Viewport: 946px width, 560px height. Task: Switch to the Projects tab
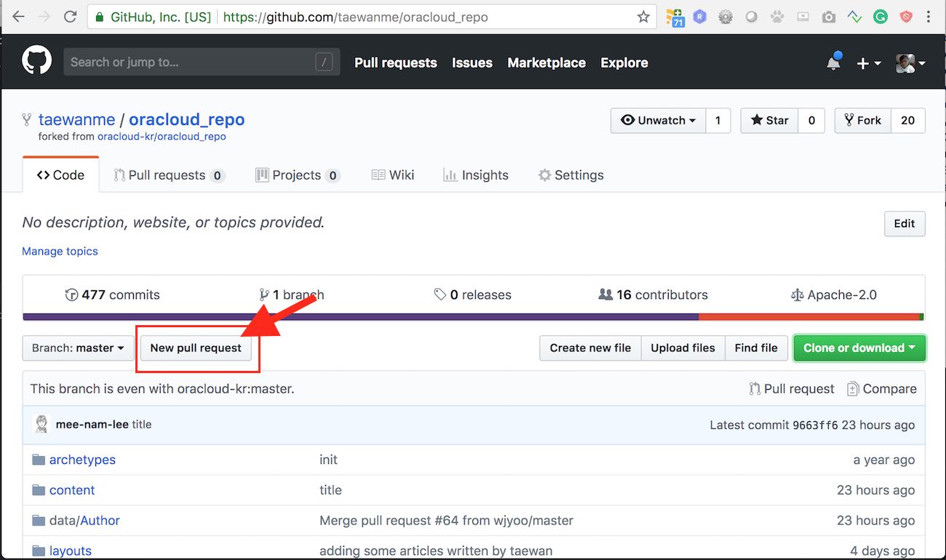pyautogui.click(x=298, y=175)
